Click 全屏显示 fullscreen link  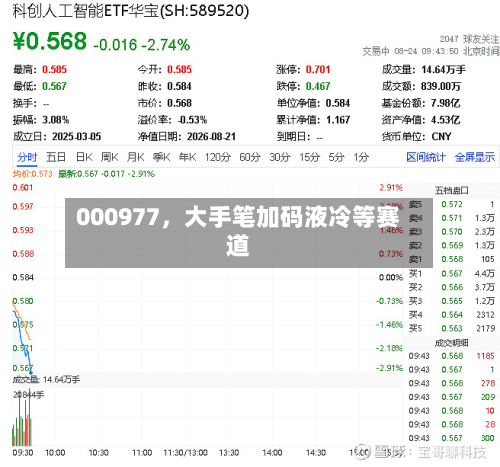[475, 157]
